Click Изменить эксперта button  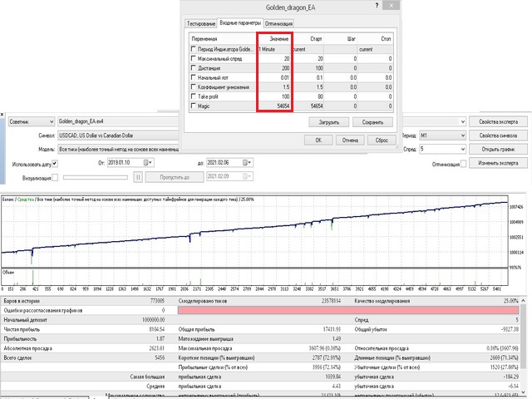(498, 163)
